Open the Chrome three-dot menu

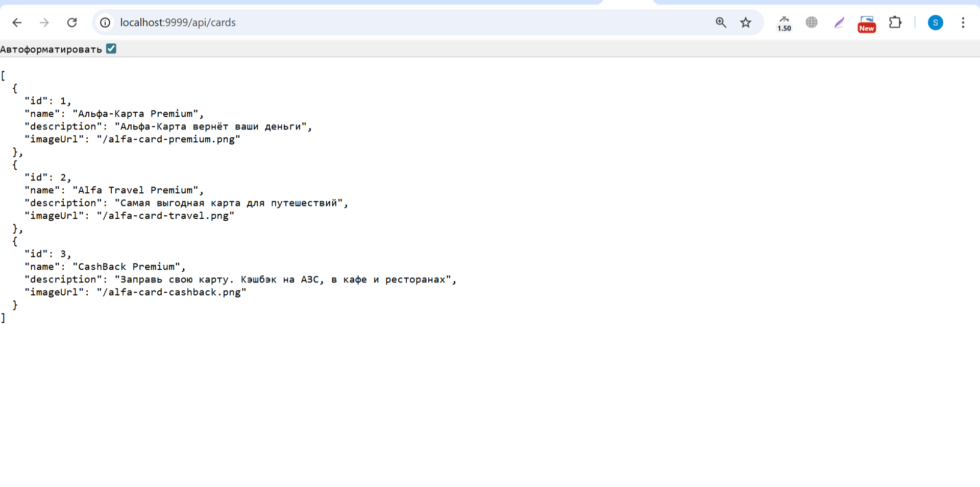tap(963, 22)
